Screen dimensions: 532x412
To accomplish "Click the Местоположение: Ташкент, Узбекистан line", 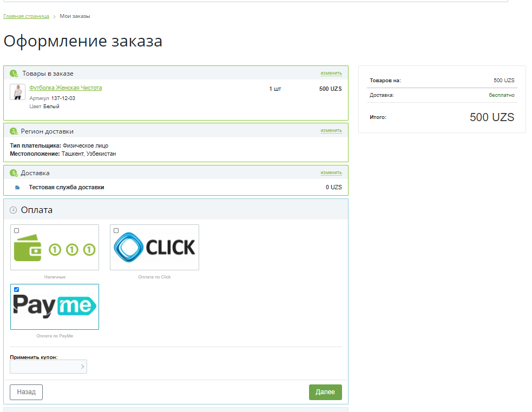I will pos(63,154).
